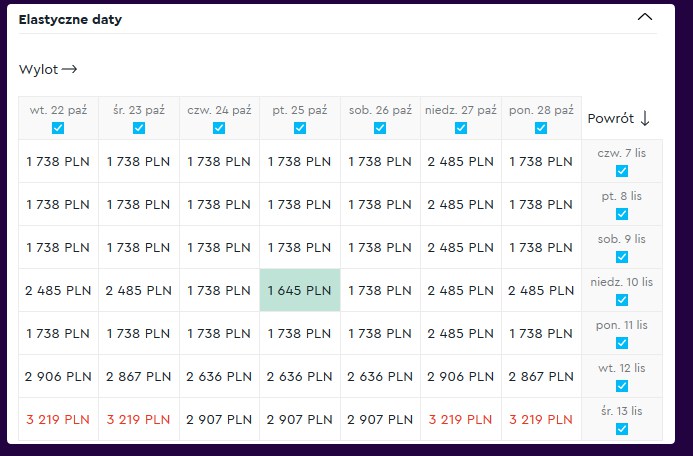Pick 1 738 PLN for 24 paź – 9 lis
The width and height of the screenshot is (693, 456).
(219, 247)
